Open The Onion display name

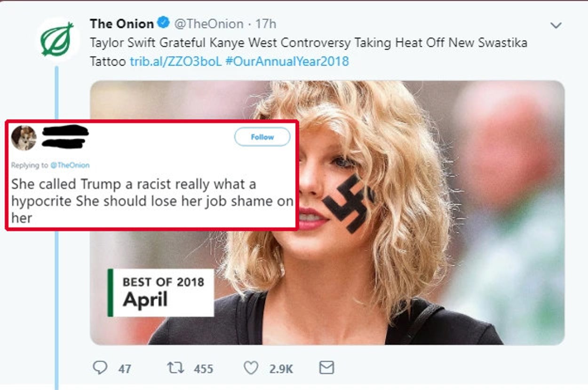pyautogui.click(x=121, y=23)
